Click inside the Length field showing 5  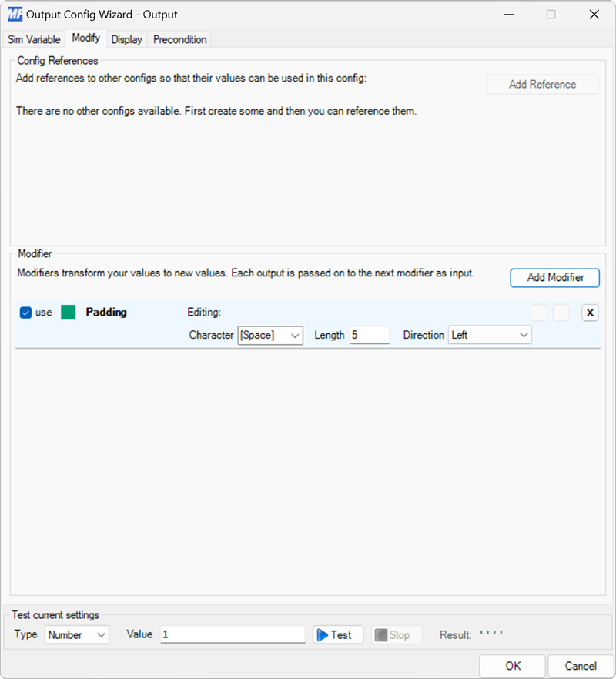pyautogui.click(x=370, y=335)
